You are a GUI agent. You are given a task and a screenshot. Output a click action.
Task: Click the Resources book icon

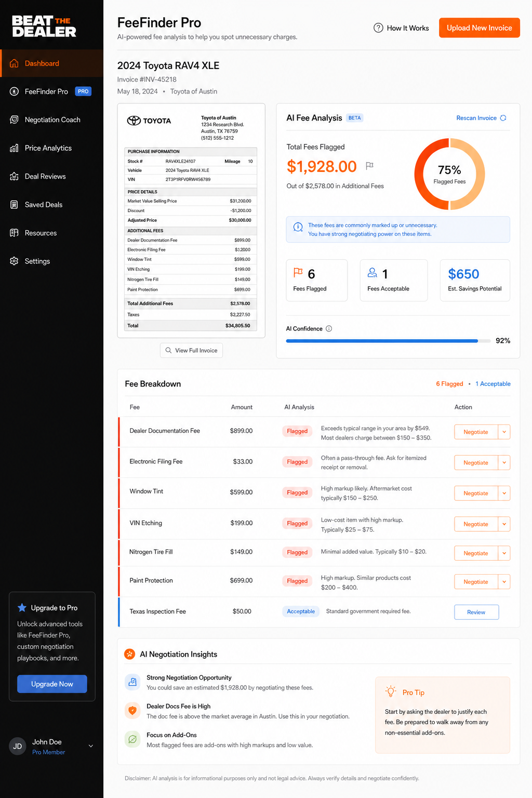pyautogui.click(x=15, y=233)
